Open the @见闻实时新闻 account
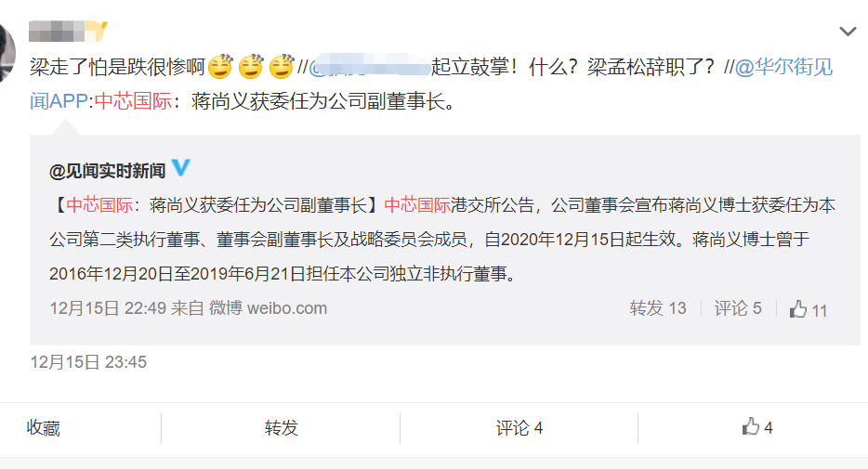 point(108,171)
